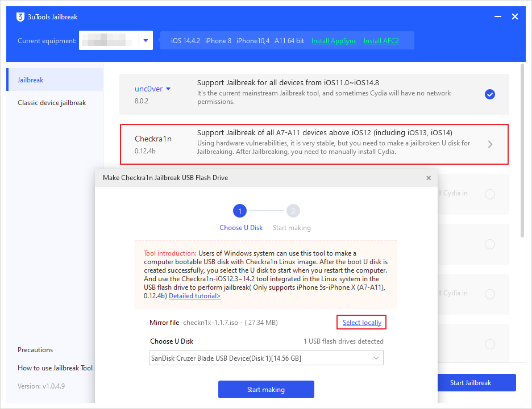
Task: Click Install AppSync link
Action: pos(334,41)
